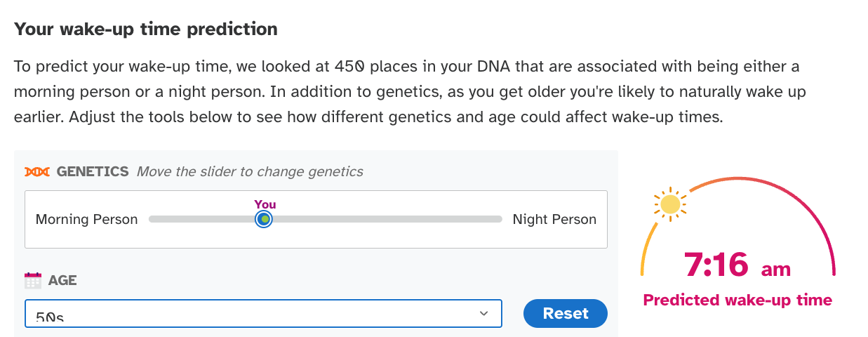Image resolution: width=868 pixels, height=337 pixels.
Task: Click the explanatory paragraph about DNA places
Action: [x=407, y=92]
